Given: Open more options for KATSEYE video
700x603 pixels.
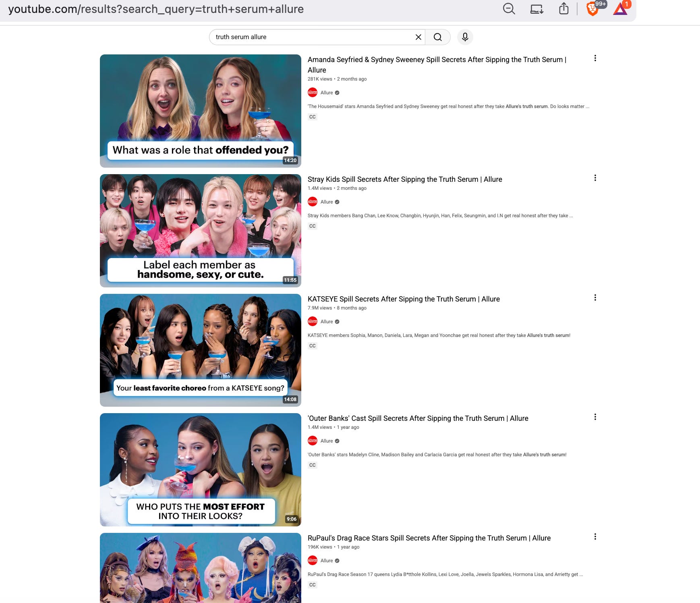Looking at the screenshot, I should [x=595, y=297].
